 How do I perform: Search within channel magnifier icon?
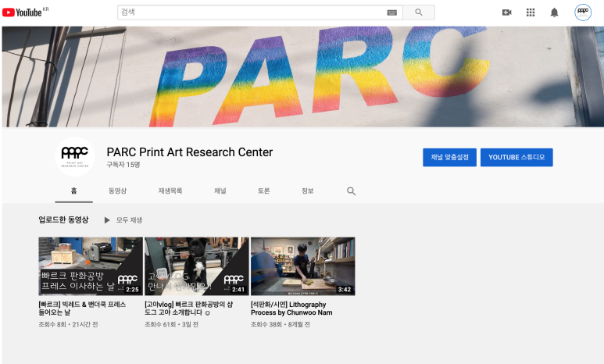tap(351, 191)
